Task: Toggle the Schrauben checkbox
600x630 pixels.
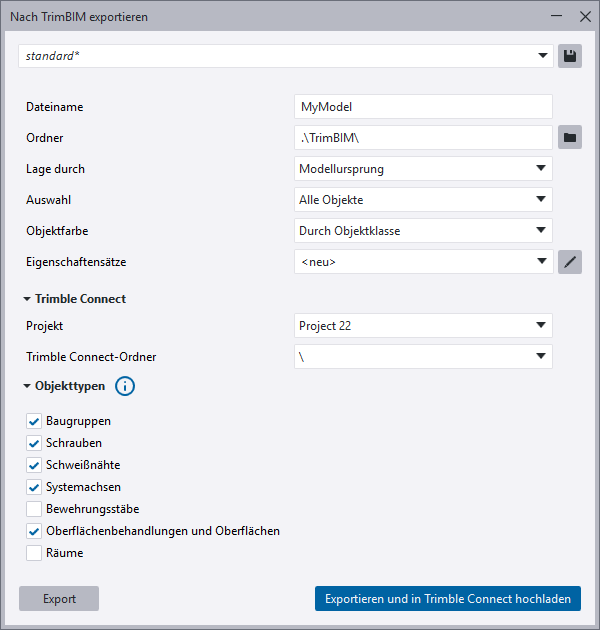Action: tap(34, 443)
